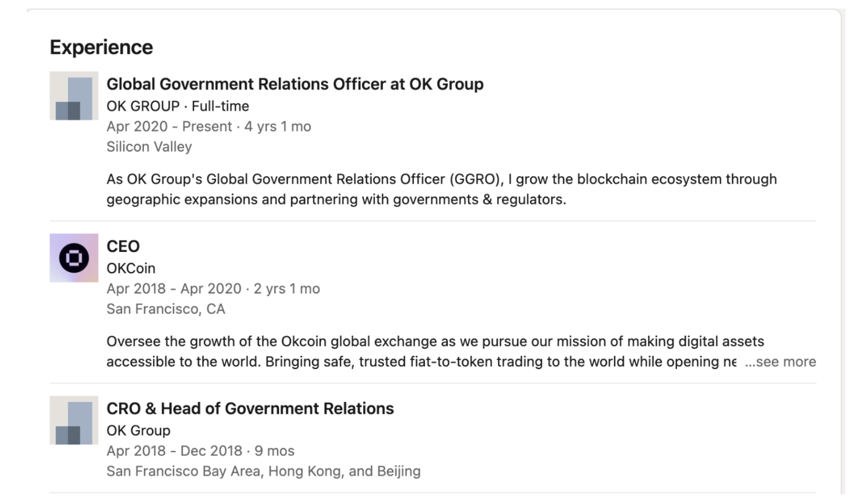The height and width of the screenshot is (504, 857).
Task: Open the OKCoin logo next to CEO
Action: [74, 258]
